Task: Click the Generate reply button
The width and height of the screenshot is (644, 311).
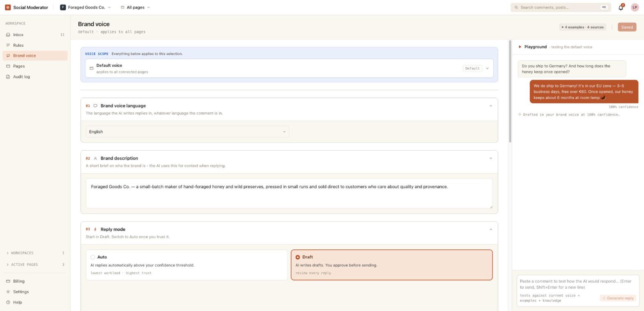Action: pyautogui.click(x=618, y=298)
